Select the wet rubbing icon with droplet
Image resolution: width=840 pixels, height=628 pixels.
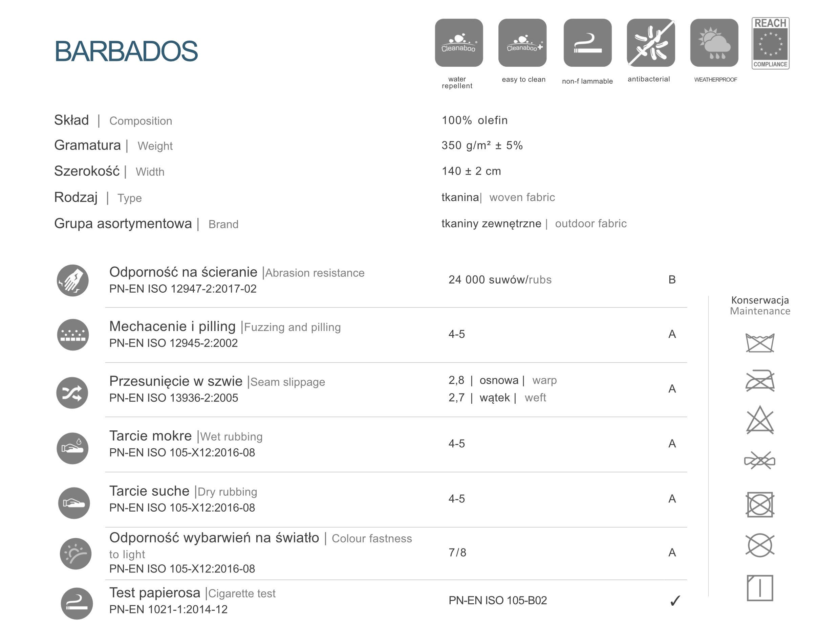point(72,448)
